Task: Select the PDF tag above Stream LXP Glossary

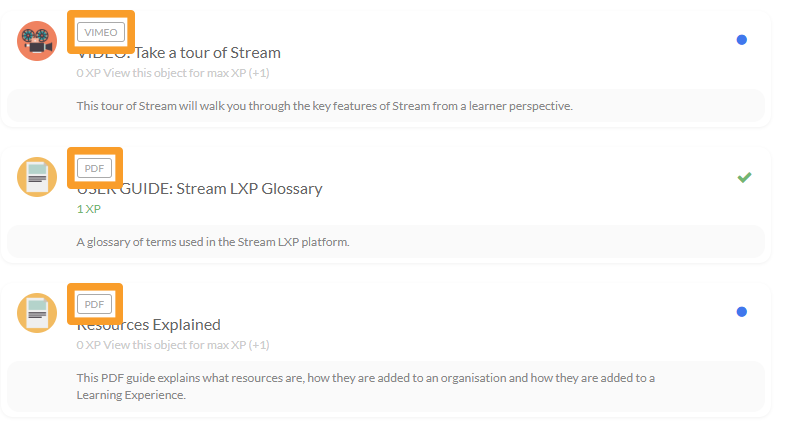Action: point(94,168)
